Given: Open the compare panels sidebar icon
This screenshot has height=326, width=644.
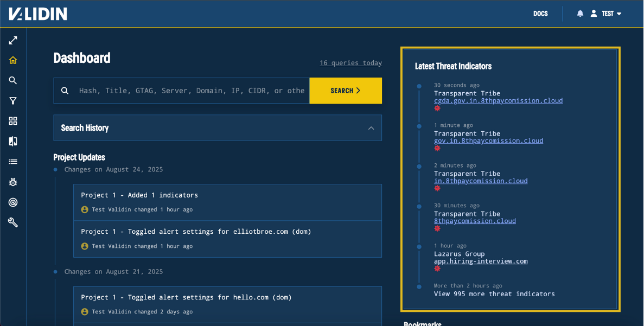Looking at the screenshot, I should click(13, 142).
